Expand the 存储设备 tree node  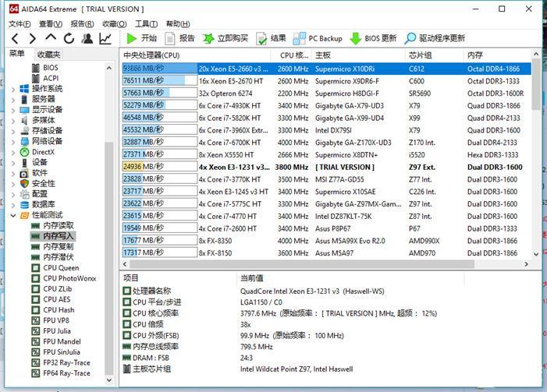[13, 132]
